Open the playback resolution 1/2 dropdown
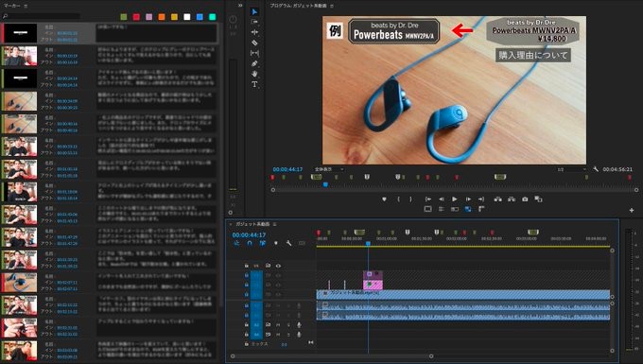 point(571,169)
